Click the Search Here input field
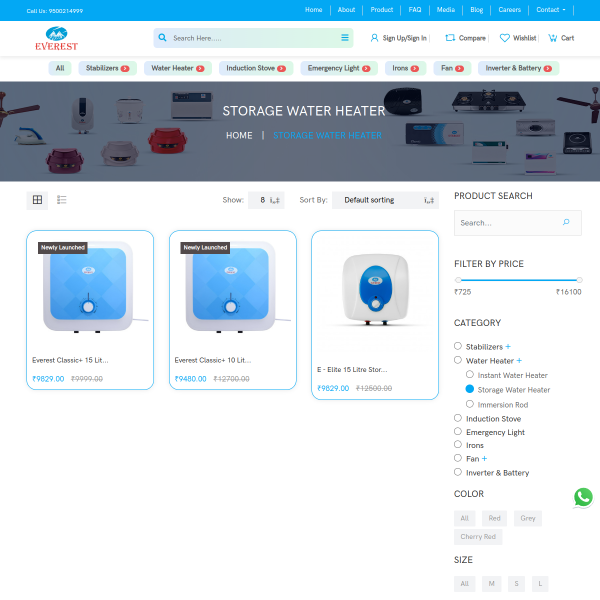 click(x=253, y=38)
